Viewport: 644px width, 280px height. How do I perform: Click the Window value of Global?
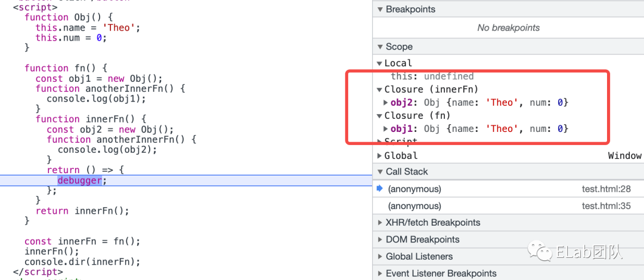coord(624,156)
